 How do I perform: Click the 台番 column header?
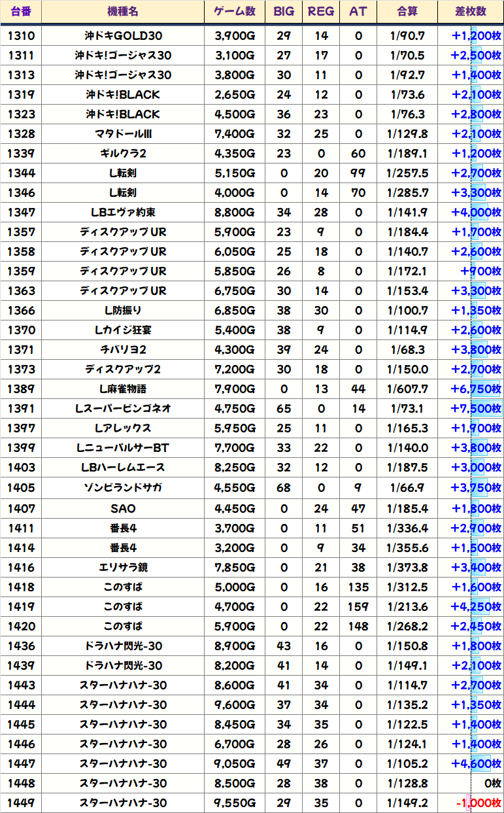(21, 12)
